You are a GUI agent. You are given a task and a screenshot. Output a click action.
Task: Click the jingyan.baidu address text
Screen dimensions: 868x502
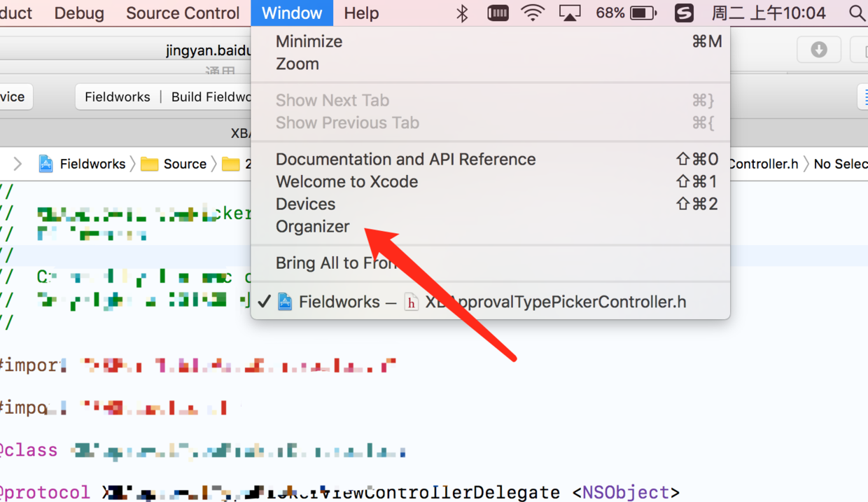[x=209, y=50]
